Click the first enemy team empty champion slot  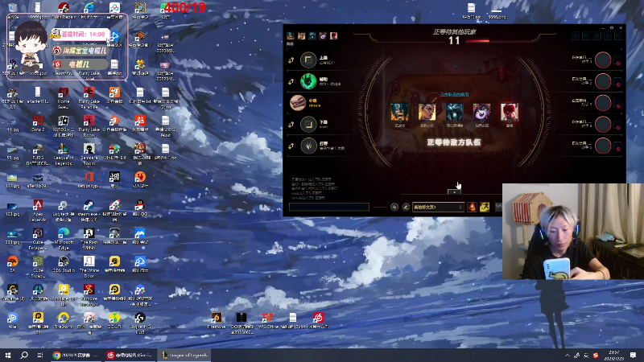coord(603,60)
